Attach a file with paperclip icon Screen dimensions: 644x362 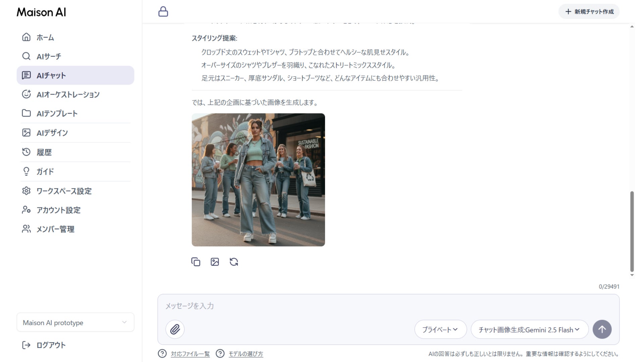click(175, 329)
